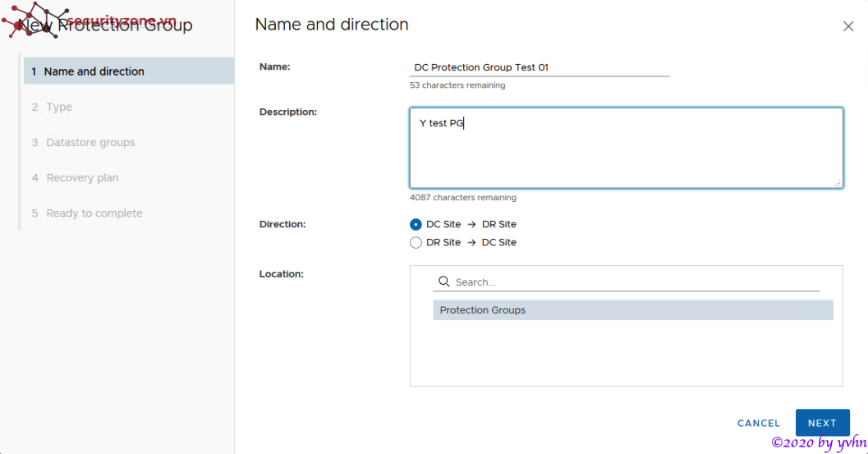
Task: Click the description box resize handle
Action: click(838, 183)
